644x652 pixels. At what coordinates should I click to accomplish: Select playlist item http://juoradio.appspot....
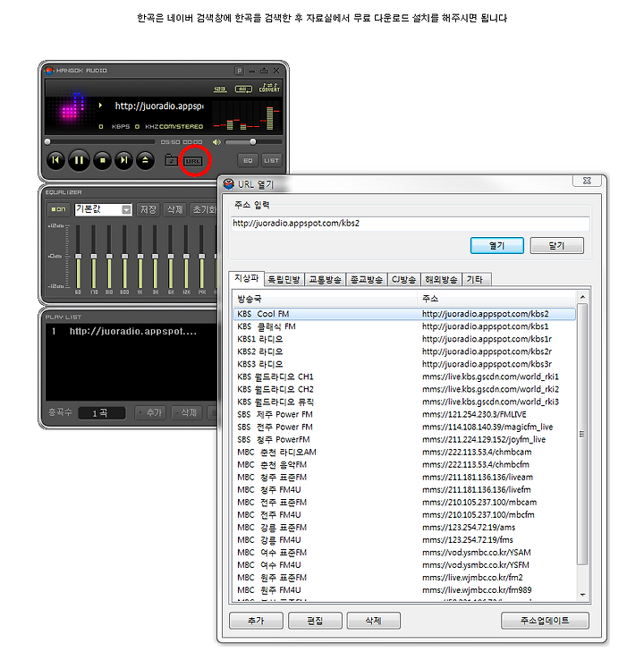click(132, 332)
